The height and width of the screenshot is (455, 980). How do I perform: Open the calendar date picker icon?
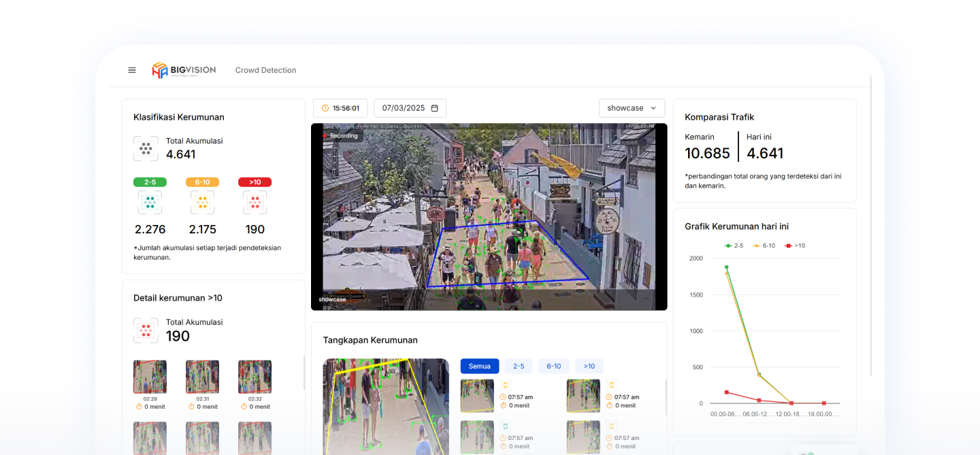435,108
